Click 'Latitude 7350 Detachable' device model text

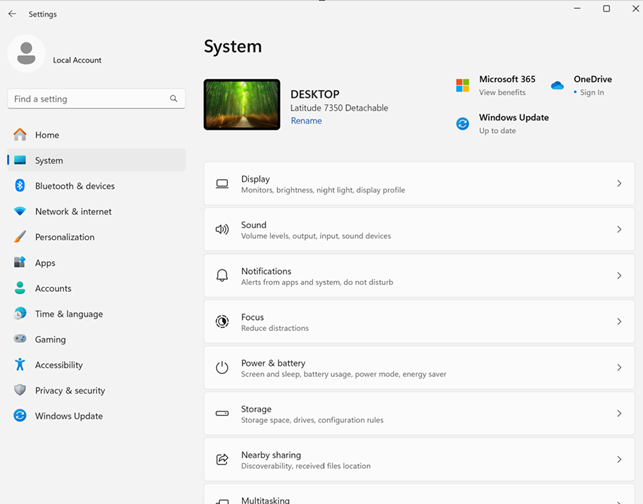tap(339, 108)
